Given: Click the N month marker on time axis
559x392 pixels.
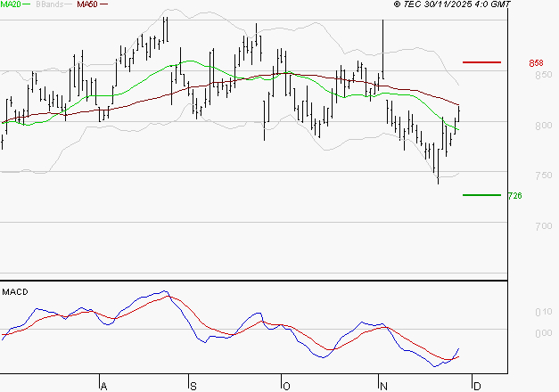Looking at the screenshot, I should 383,387.
